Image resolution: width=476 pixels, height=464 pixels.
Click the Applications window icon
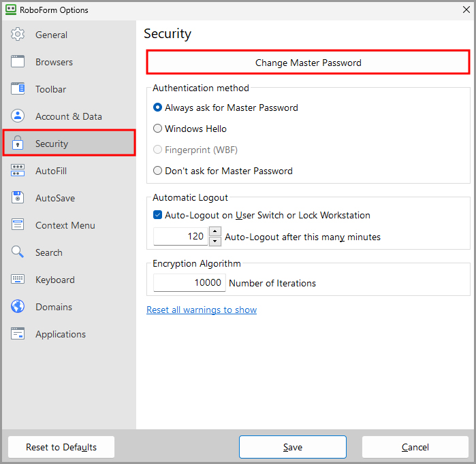18,333
